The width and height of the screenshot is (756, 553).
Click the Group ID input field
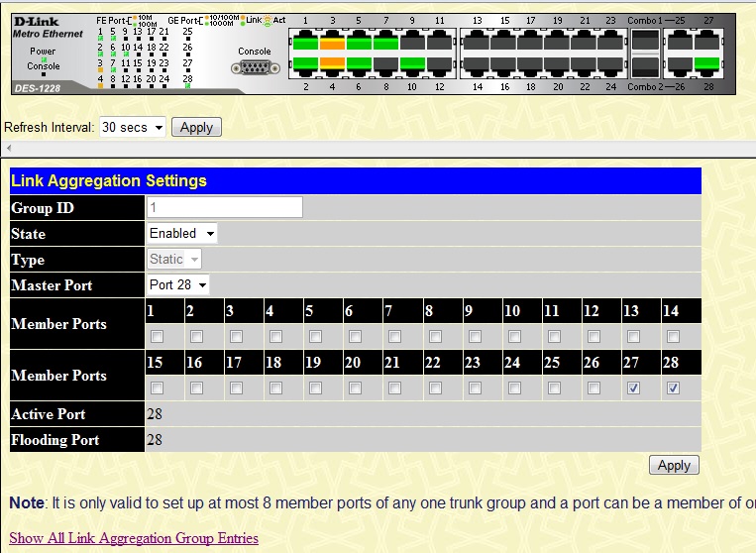point(224,207)
